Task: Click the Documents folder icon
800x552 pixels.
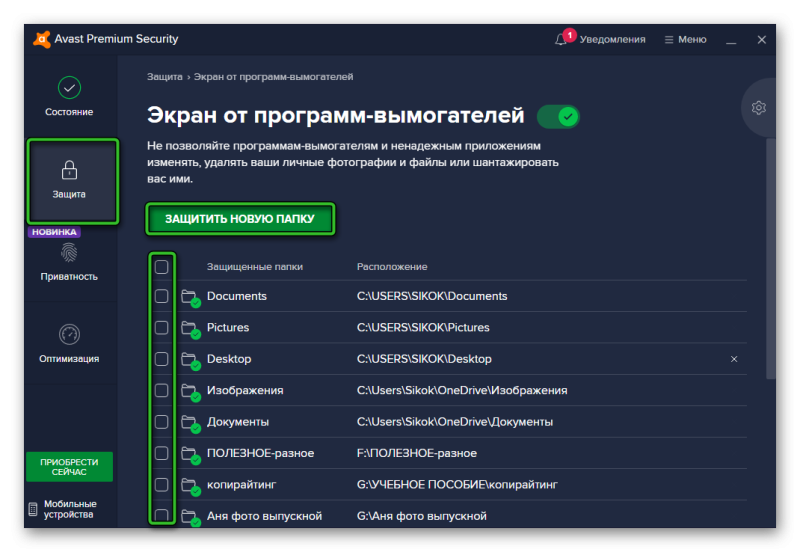Action: point(190,297)
